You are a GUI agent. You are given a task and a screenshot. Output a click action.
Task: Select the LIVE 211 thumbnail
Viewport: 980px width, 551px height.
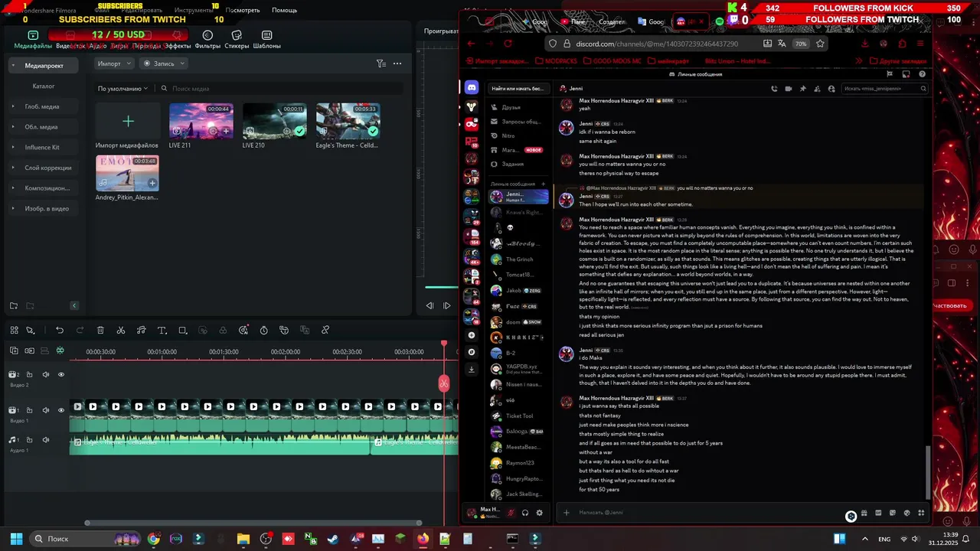coord(201,121)
